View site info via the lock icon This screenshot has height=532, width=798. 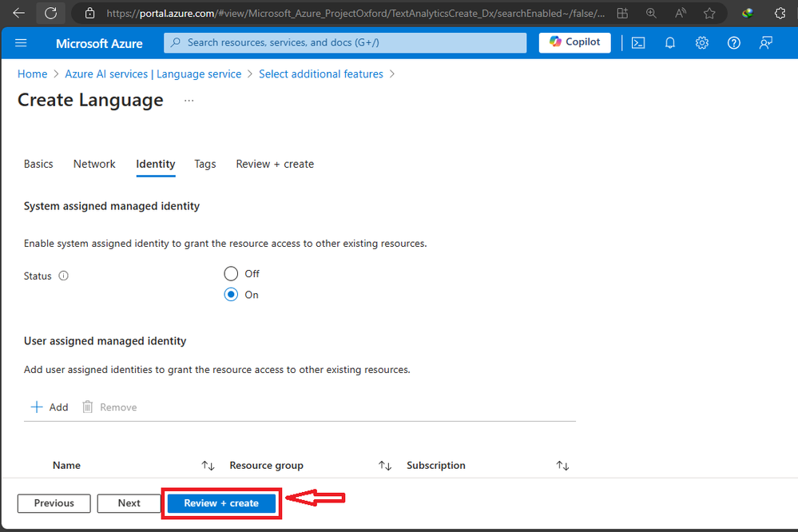click(89, 14)
